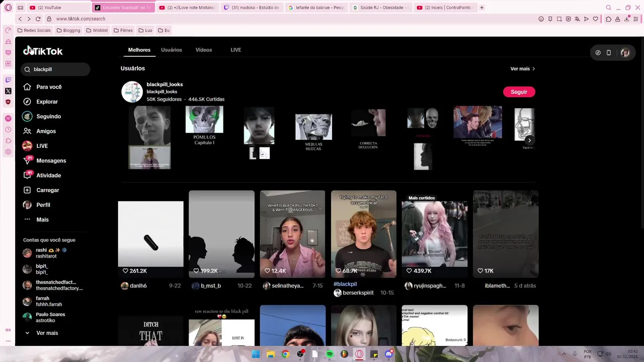Open PÓMULOS Capítulo 1 video thumbnail
This screenshot has height=362, width=644.
pyautogui.click(x=204, y=126)
